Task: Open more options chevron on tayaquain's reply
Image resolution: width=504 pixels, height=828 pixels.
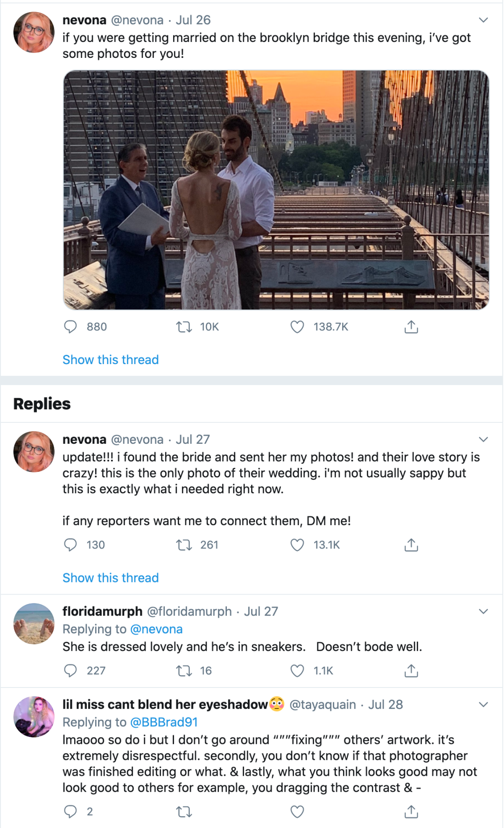Action: coord(483,704)
